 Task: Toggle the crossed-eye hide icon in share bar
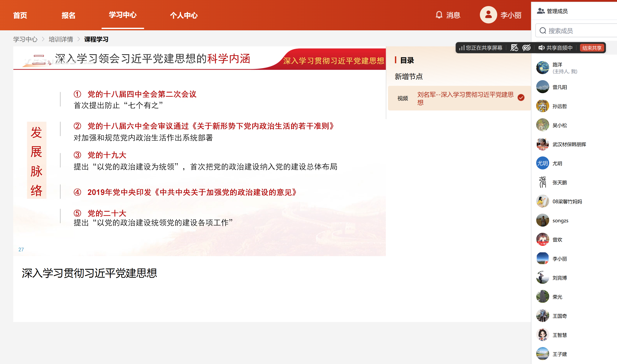[x=526, y=48]
